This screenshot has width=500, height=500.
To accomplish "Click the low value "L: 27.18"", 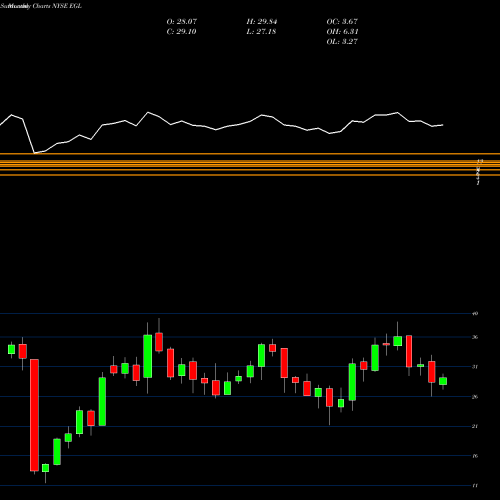I will tap(261, 32).
